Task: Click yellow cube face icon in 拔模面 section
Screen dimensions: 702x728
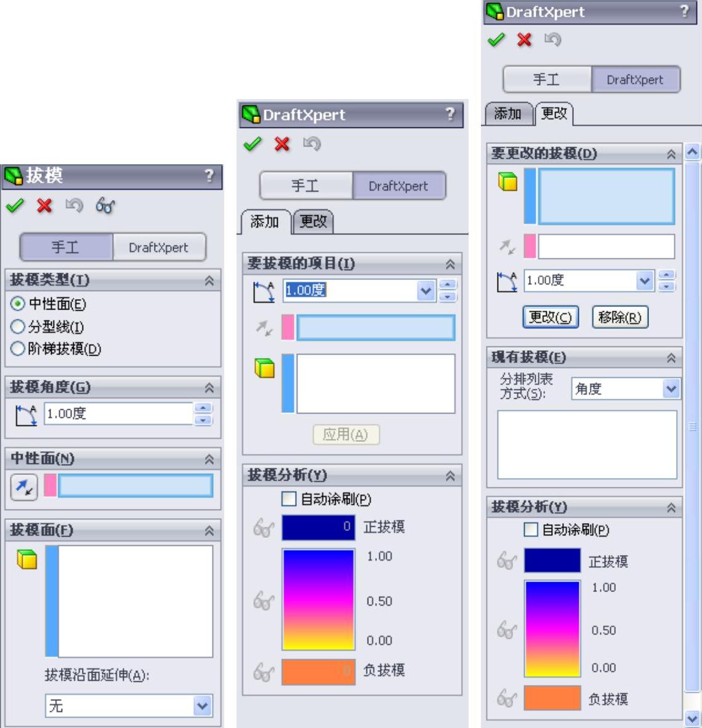Action: point(27,559)
